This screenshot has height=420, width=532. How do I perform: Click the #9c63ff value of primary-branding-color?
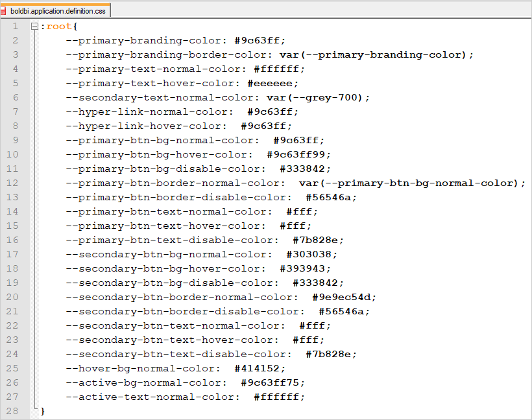260,41
